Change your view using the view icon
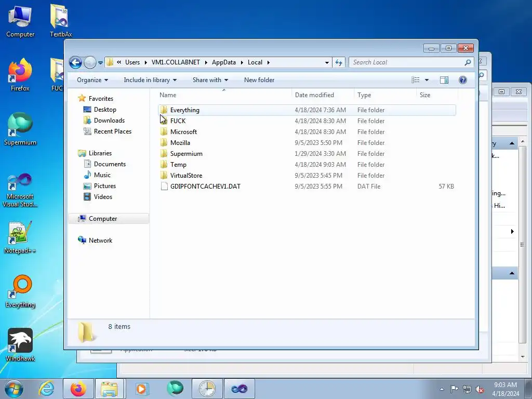The image size is (532, 399). (x=415, y=80)
